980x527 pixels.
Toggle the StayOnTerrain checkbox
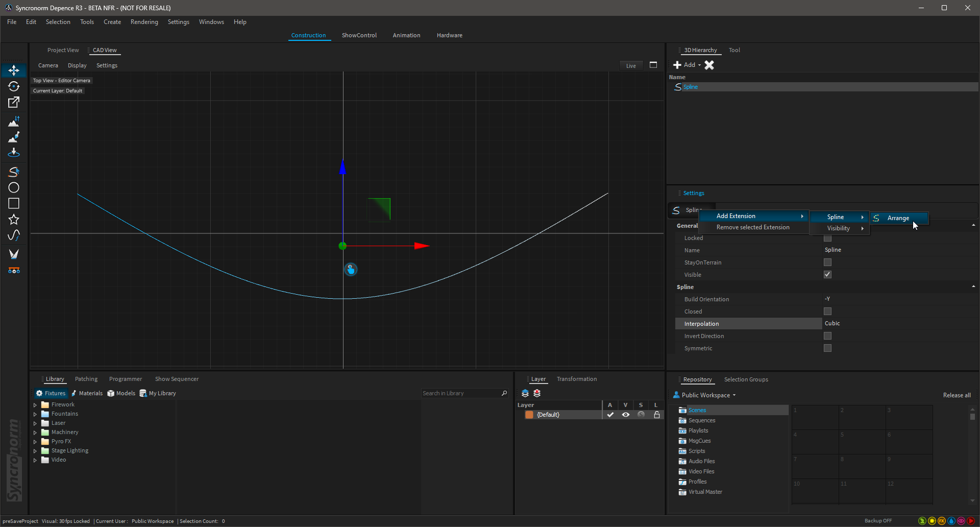coord(827,262)
